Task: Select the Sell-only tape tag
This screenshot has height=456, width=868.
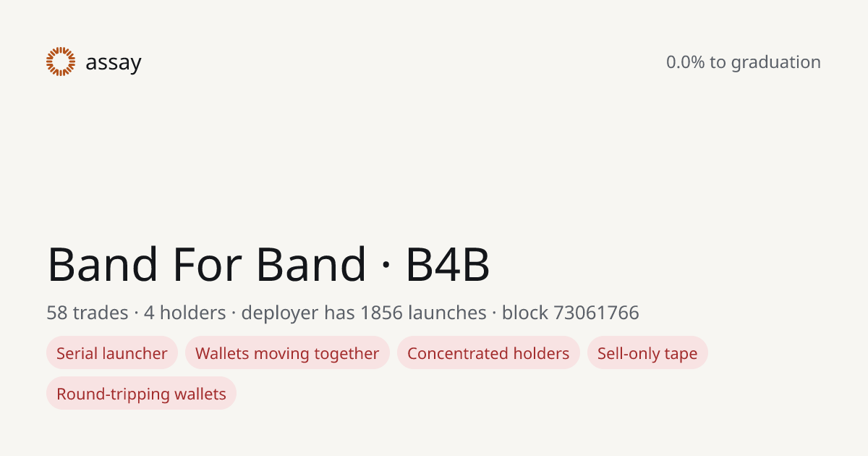Action: coord(647,353)
